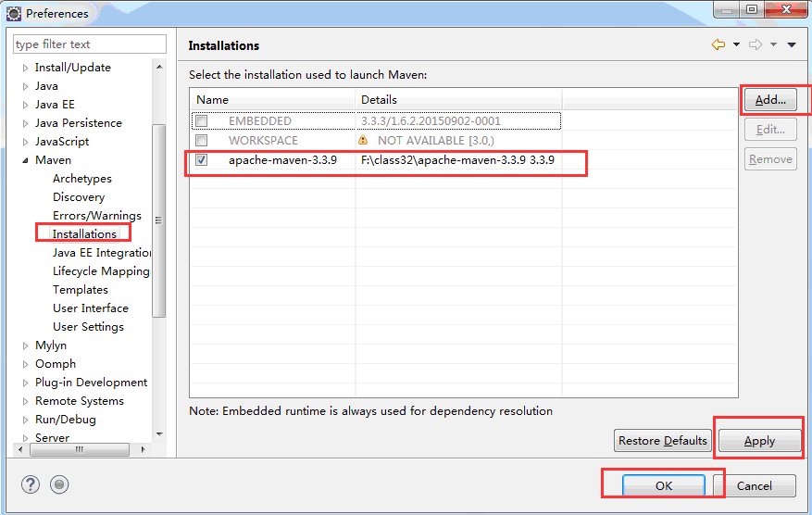
Task: Open Errors/Warnings preferences page
Action: [97, 216]
